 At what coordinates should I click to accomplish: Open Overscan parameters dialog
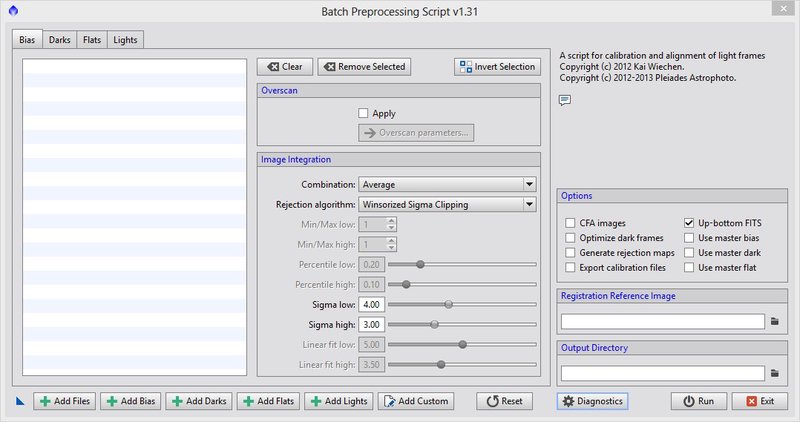coord(416,133)
